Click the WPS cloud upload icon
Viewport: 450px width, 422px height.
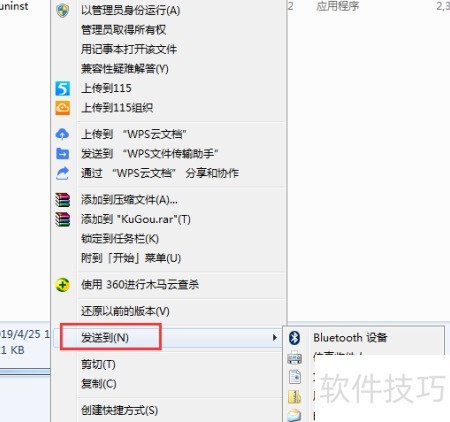click(62, 134)
